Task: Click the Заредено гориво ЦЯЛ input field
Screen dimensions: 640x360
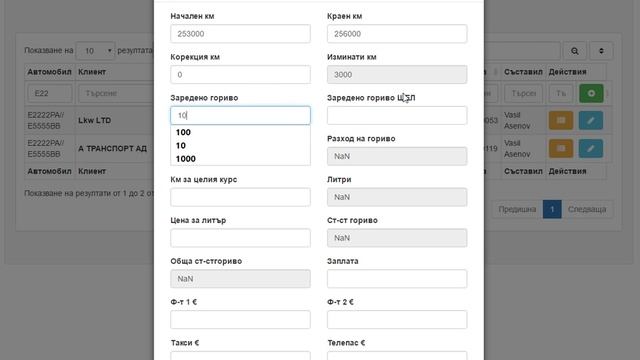Action: [x=397, y=116]
